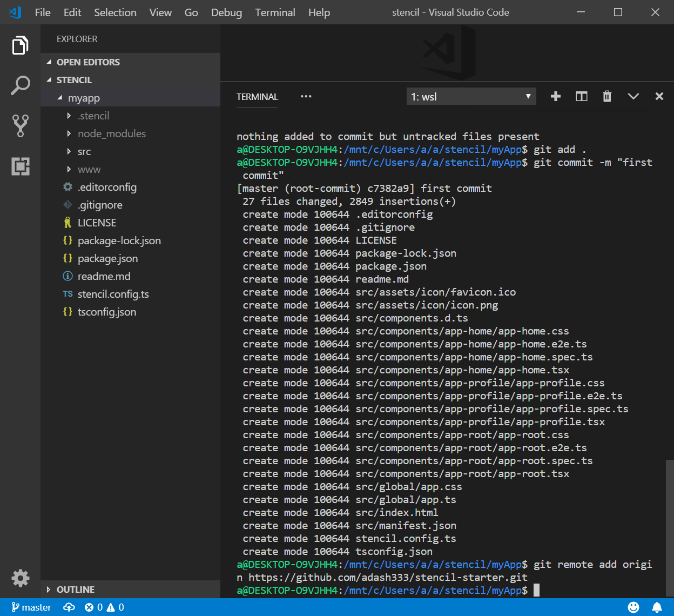Open the Extensions view icon

pos(20,166)
